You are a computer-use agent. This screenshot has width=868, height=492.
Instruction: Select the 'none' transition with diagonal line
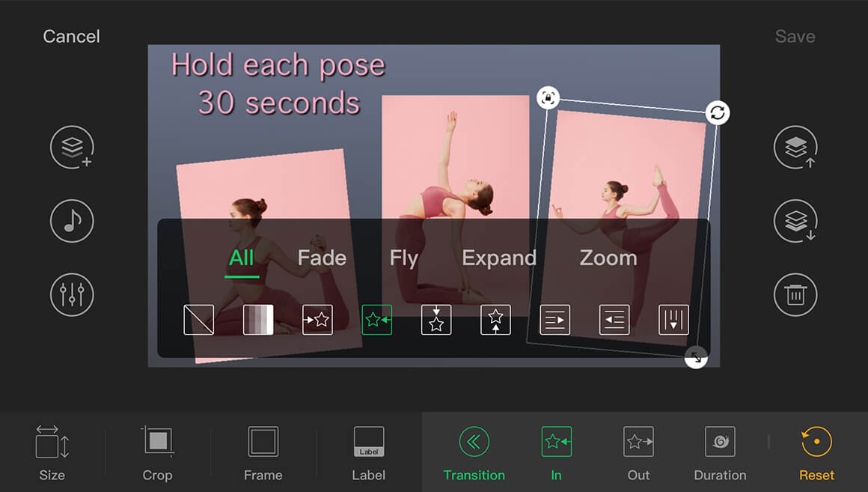[199, 320]
